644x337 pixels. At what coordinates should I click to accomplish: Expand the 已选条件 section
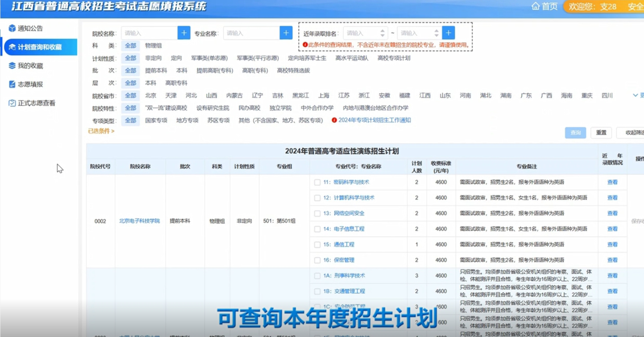click(101, 131)
